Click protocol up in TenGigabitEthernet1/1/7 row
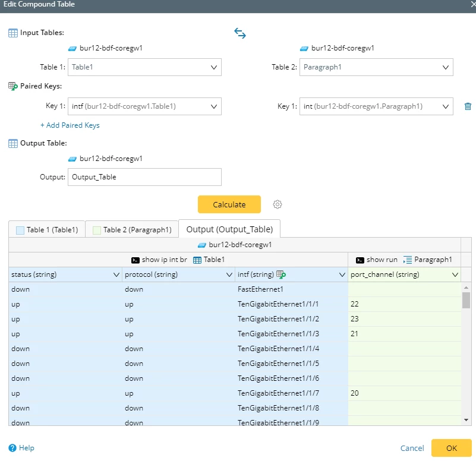 [129, 394]
